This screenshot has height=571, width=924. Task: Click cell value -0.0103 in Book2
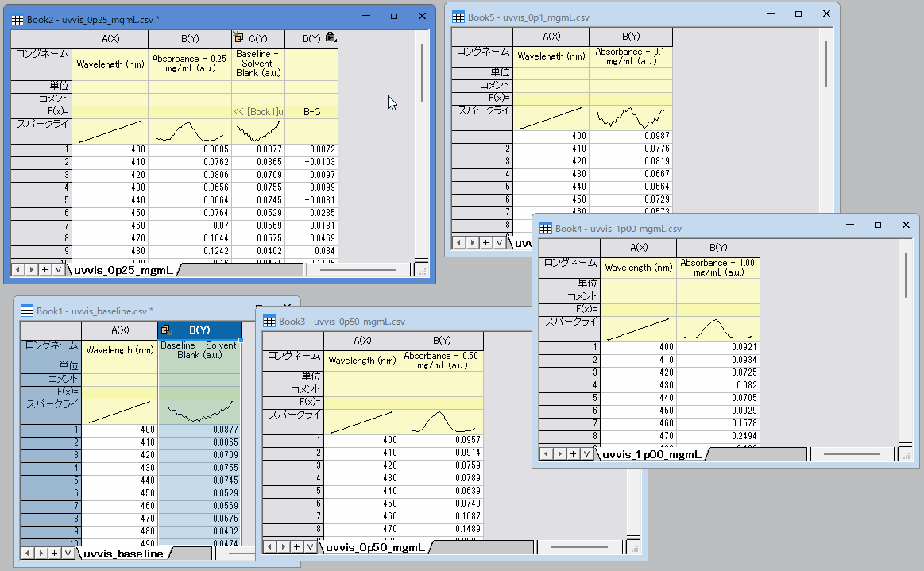coord(311,161)
